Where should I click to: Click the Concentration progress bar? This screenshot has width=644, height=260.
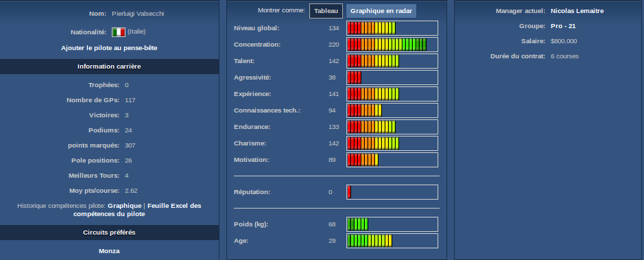(392, 45)
